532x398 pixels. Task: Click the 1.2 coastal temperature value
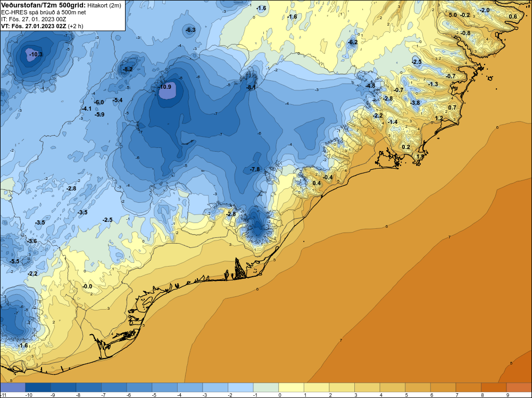[439, 119]
